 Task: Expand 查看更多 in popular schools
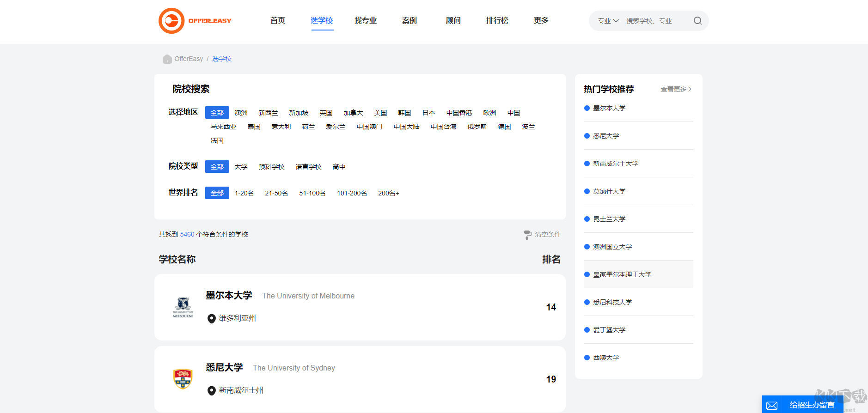click(675, 89)
